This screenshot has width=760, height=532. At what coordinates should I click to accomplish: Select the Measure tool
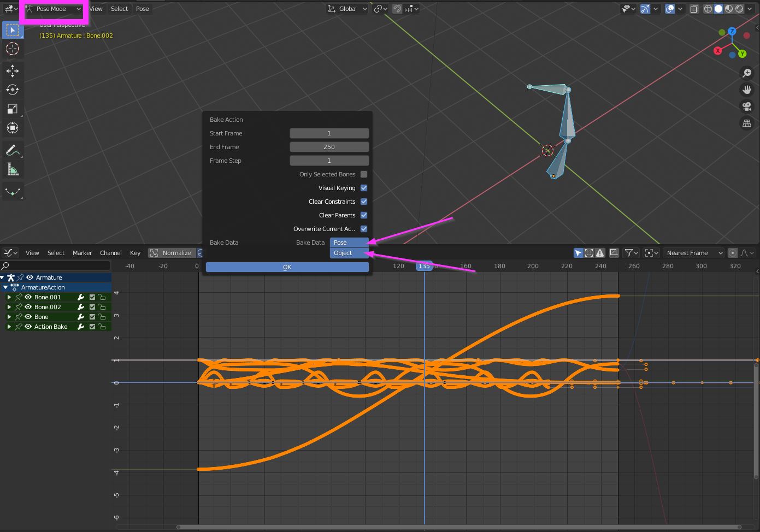pos(13,169)
